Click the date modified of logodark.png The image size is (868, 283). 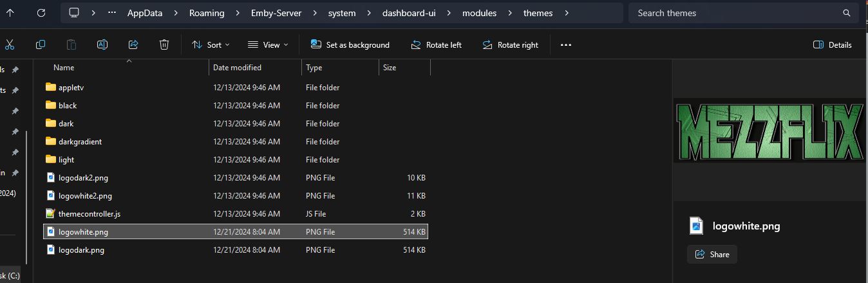[247, 249]
